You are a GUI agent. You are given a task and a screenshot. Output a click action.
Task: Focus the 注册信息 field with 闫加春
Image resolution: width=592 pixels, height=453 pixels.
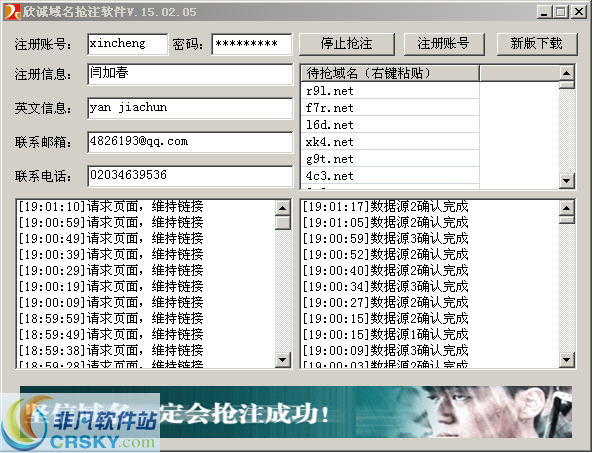190,74
